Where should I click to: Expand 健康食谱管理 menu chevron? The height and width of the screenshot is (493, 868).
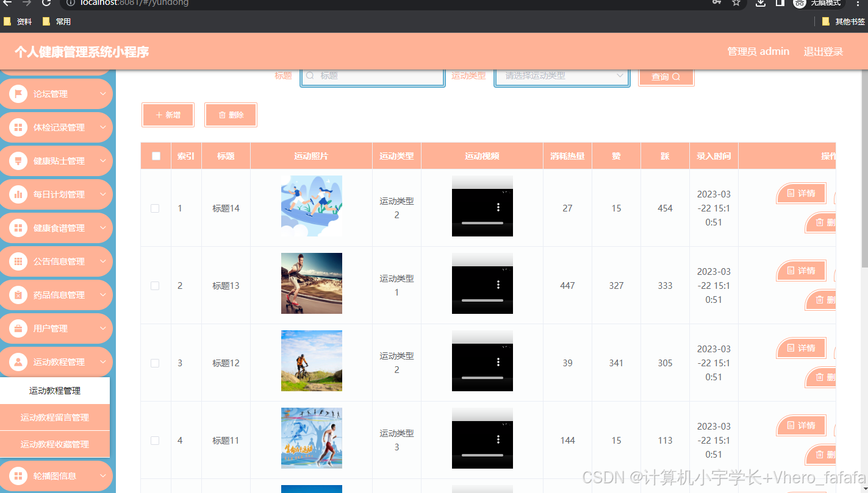coord(103,228)
